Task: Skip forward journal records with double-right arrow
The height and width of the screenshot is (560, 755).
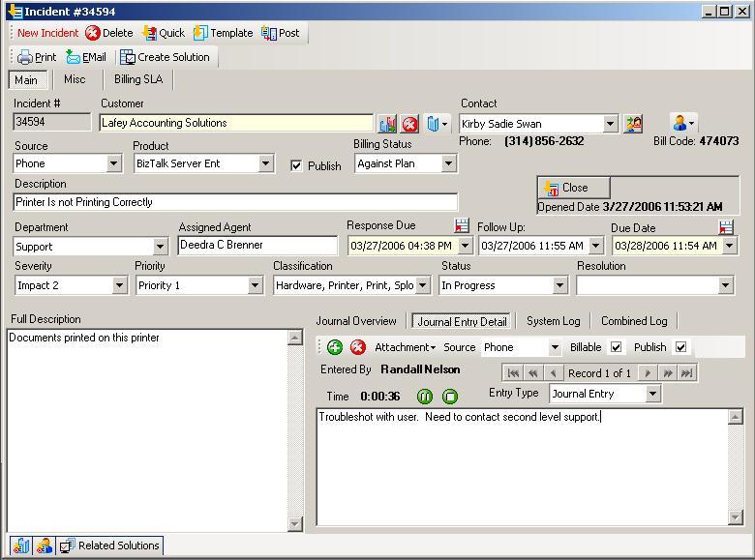Action: point(667,373)
